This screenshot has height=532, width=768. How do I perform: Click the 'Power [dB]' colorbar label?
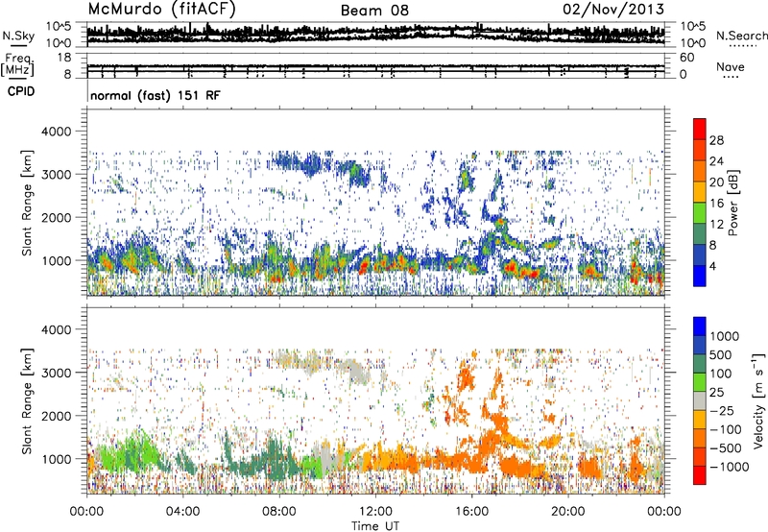point(732,203)
